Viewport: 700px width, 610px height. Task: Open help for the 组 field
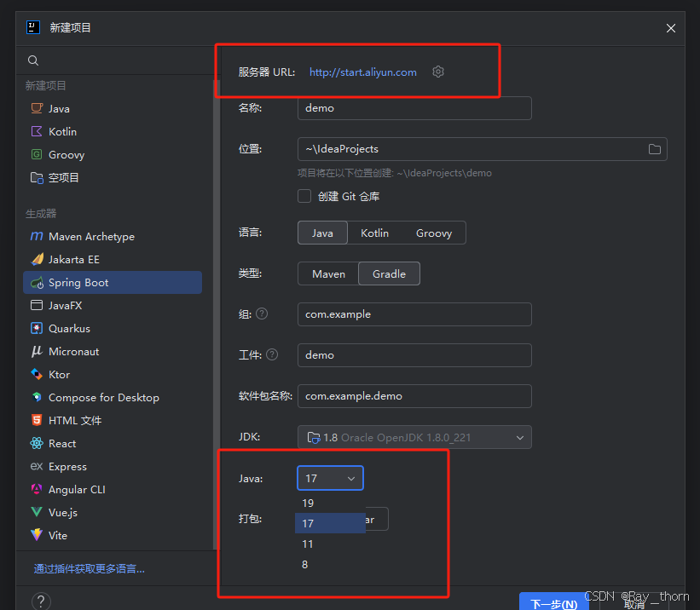point(262,314)
